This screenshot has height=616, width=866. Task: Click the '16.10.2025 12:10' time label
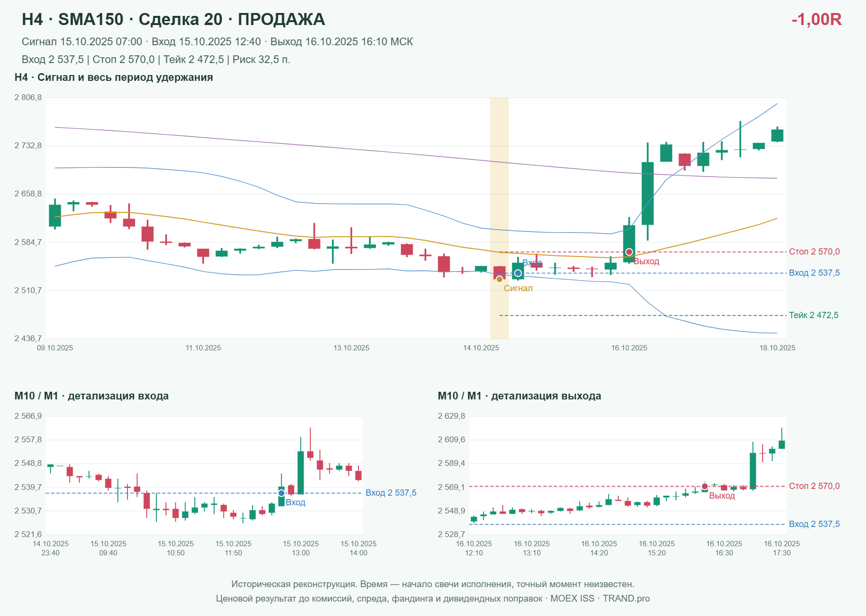point(474,548)
